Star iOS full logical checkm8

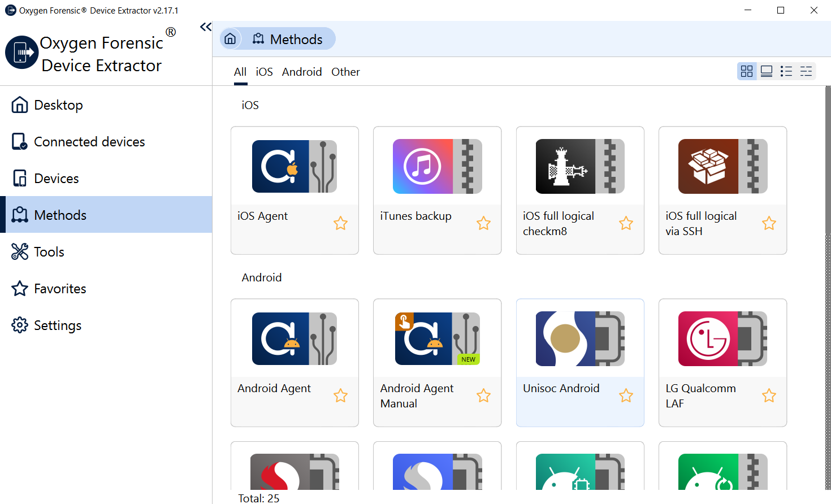(x=626, y=223)
